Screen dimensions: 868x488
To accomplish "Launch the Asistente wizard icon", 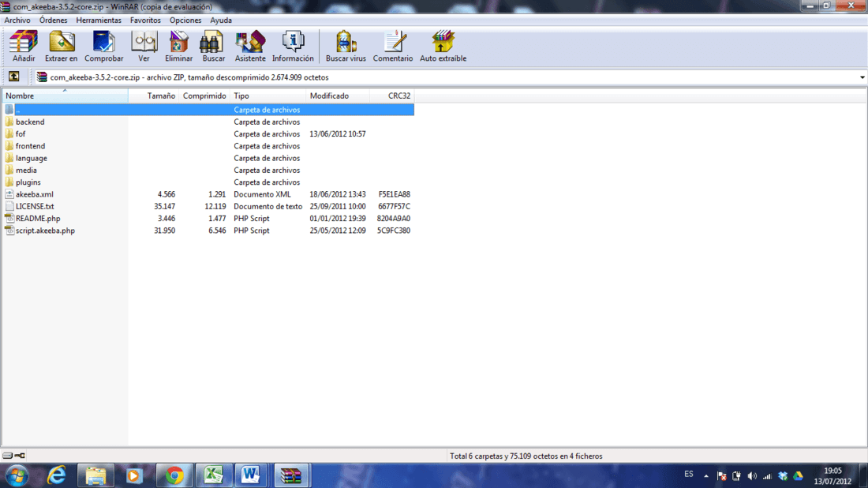I will click(x=249, y=42).
